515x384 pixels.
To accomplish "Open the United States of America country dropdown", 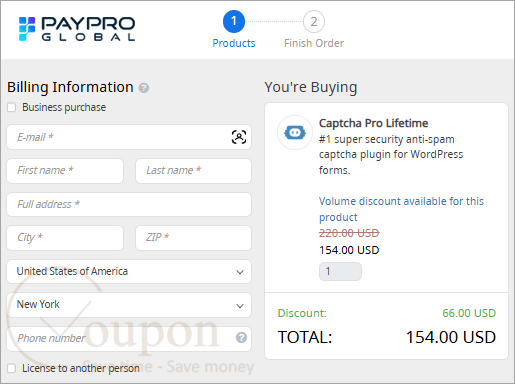I will [x=129, y=271].
